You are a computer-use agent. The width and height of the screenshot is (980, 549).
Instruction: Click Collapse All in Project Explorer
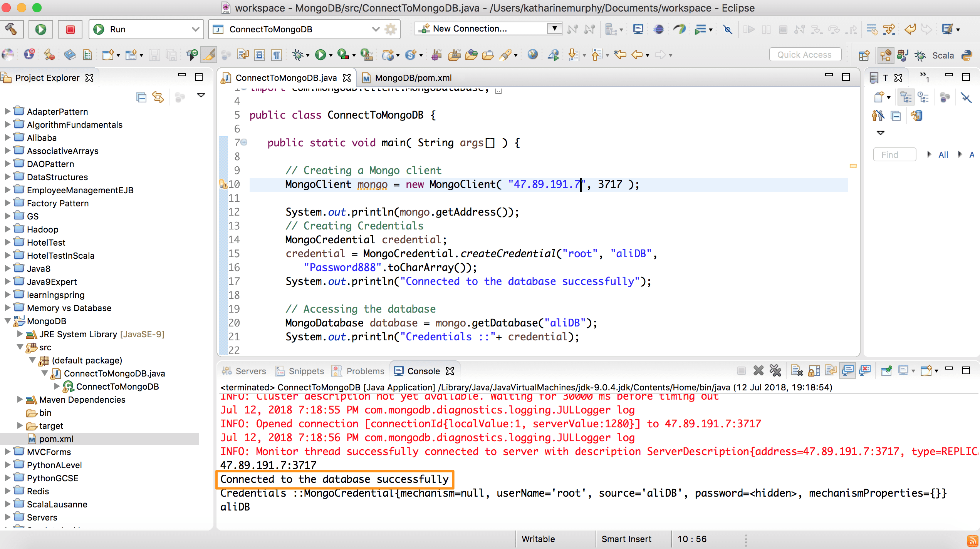[x=141, y=97]
